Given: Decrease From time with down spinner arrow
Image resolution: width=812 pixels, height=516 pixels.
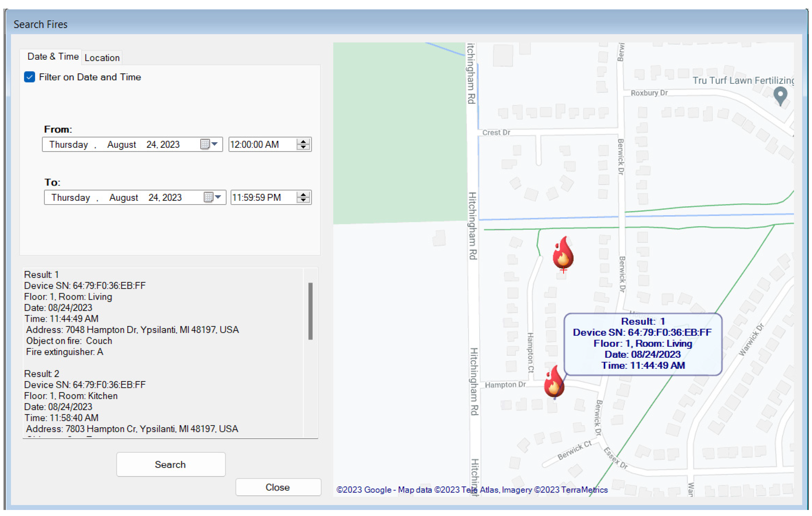Looking at the screenshot, I should click(x=303, y=147).
